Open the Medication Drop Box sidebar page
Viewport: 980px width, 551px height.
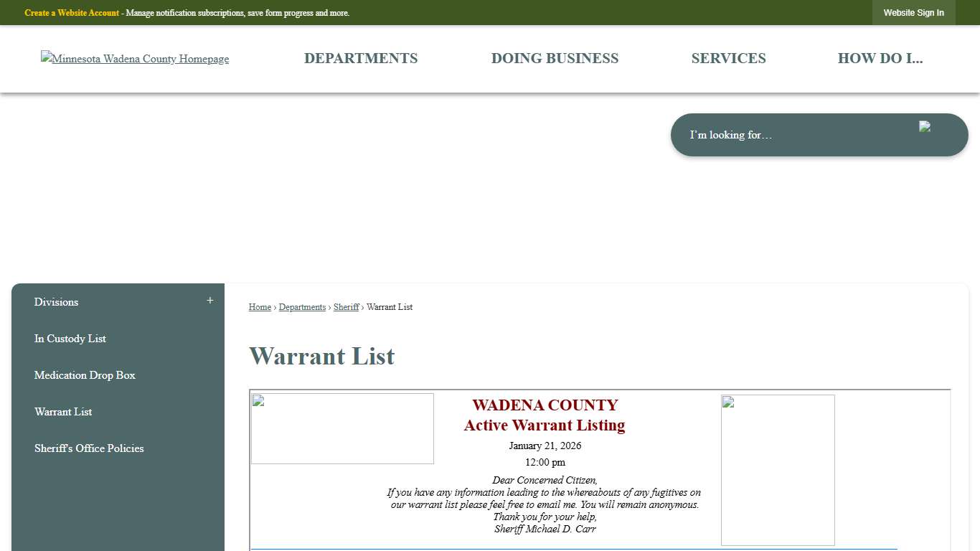pyautogui.click(x=85, y=375)
